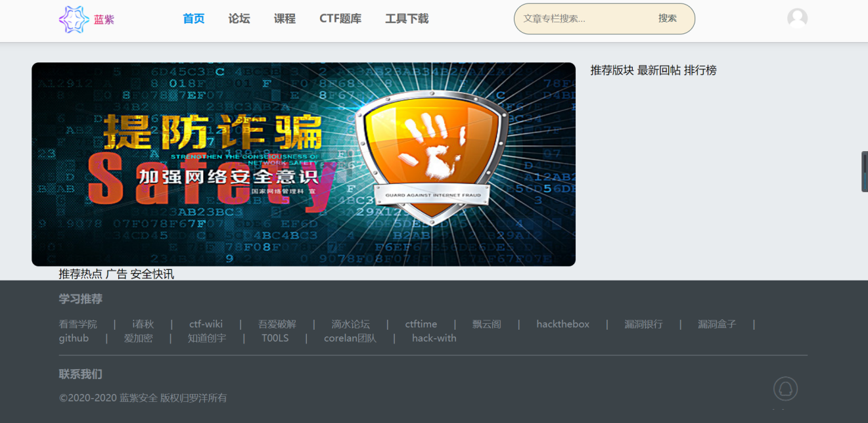Open CTF题库 from the navigation bar
The width and height of the screenshot is (868, 423).
(340, 18)
